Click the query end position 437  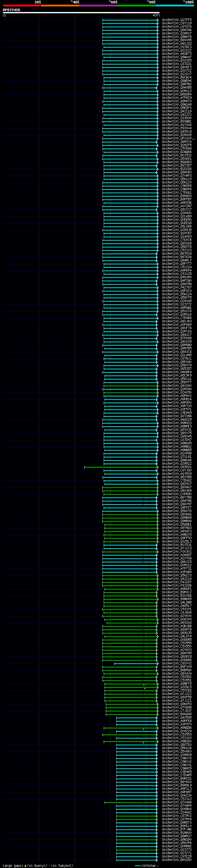(x=155, y=15)
